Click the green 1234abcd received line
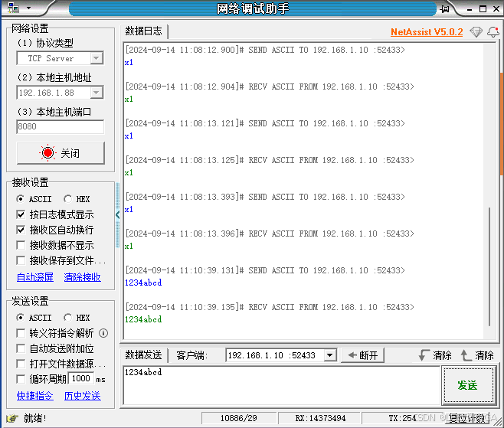The height and width of the screenshot is (428, 504). [x=143, y=319]
